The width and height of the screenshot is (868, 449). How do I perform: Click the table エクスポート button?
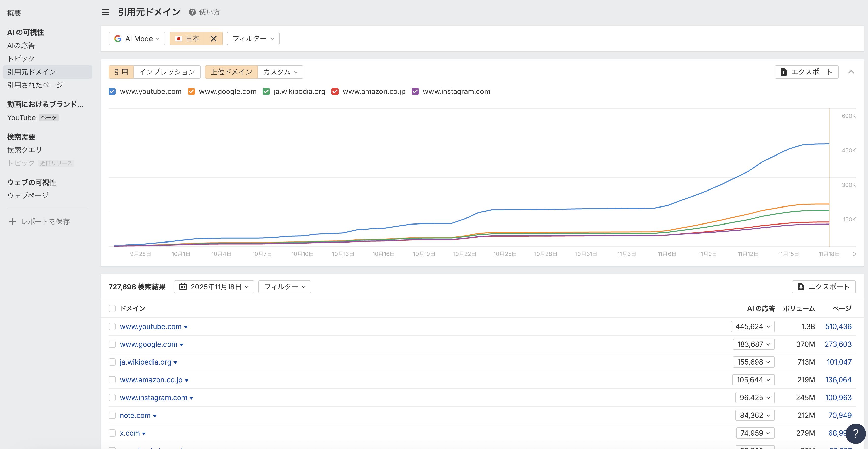coord(824,287)
